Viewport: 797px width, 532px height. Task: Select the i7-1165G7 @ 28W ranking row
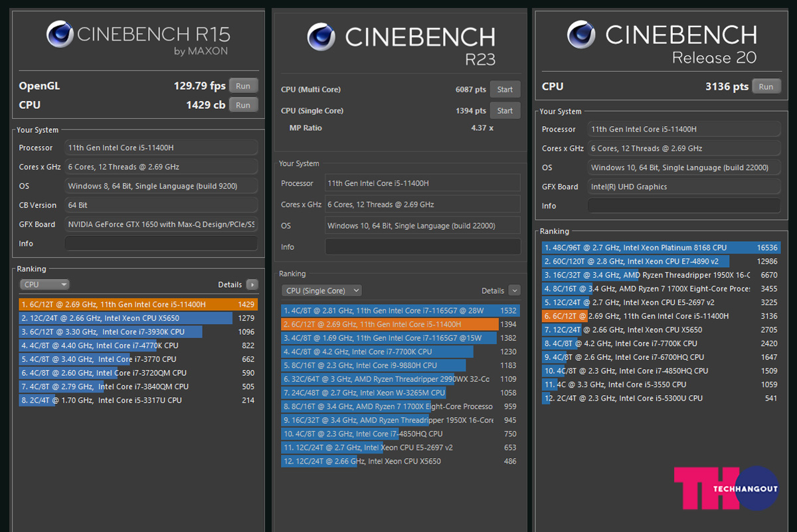click(x=400, y=310)
